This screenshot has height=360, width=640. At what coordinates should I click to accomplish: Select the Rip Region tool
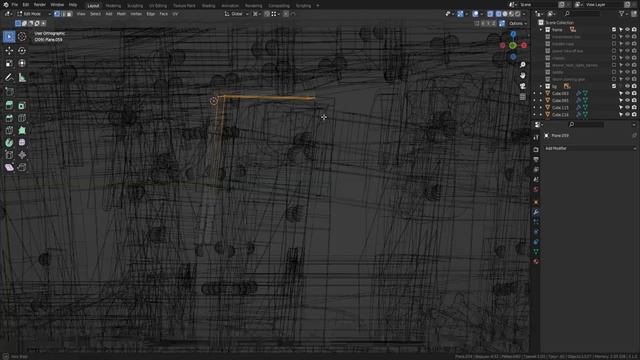(22, 167)
